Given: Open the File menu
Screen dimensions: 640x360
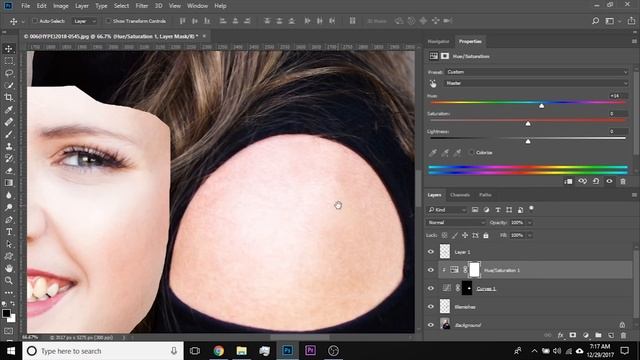Looking at the screenshot, I should [25, 6].
